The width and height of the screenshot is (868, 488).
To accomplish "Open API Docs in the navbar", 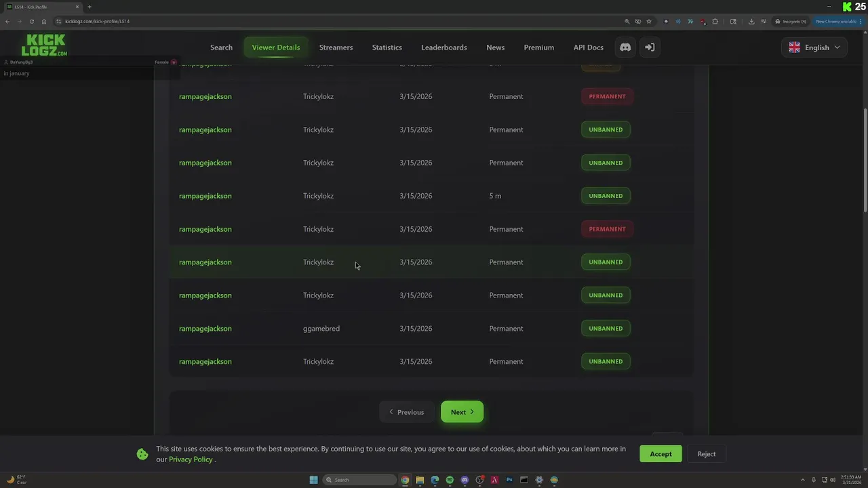I will pyautogui.click(x=589, y=47).
